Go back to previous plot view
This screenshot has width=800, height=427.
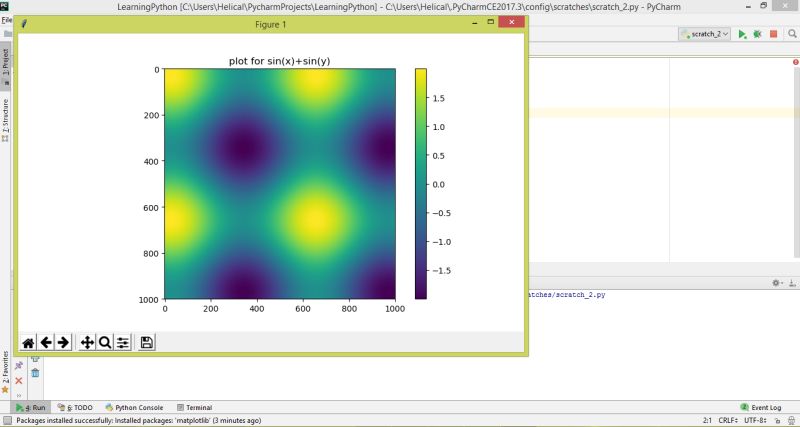46,342
